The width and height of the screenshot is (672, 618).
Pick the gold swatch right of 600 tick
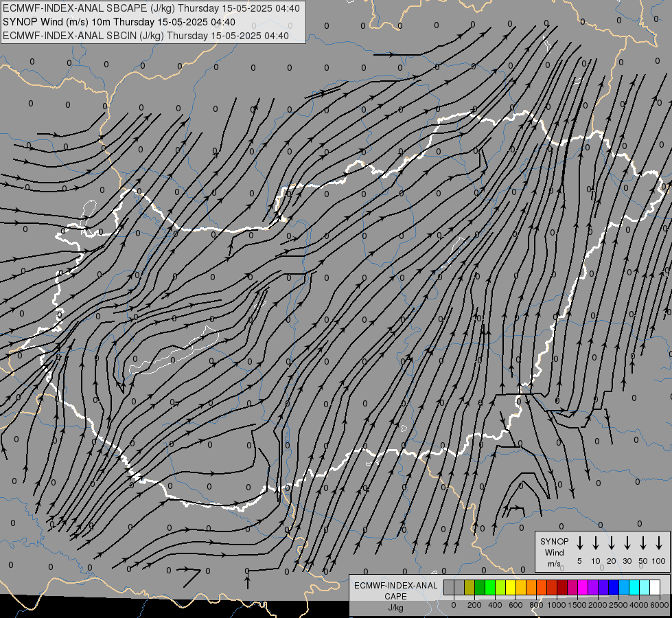[x=521, y=587]
